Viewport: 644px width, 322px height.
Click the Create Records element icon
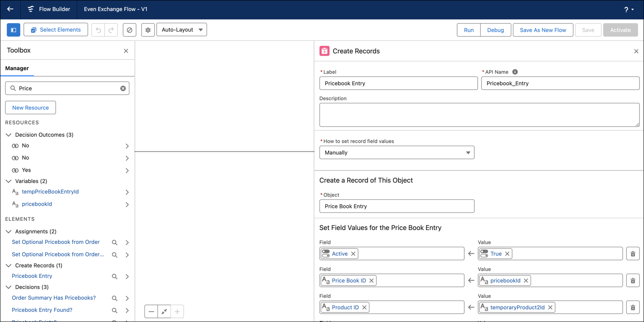[x=324, y=51]
